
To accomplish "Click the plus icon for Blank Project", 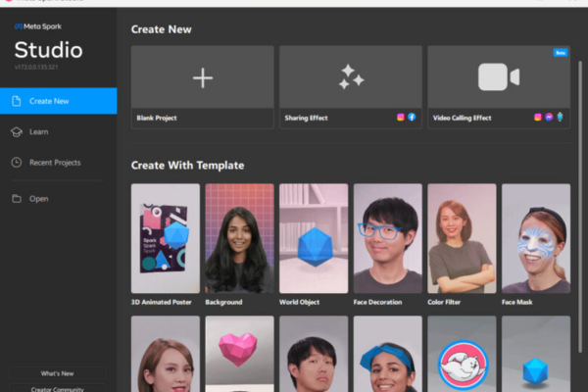I will click(203, 78).
